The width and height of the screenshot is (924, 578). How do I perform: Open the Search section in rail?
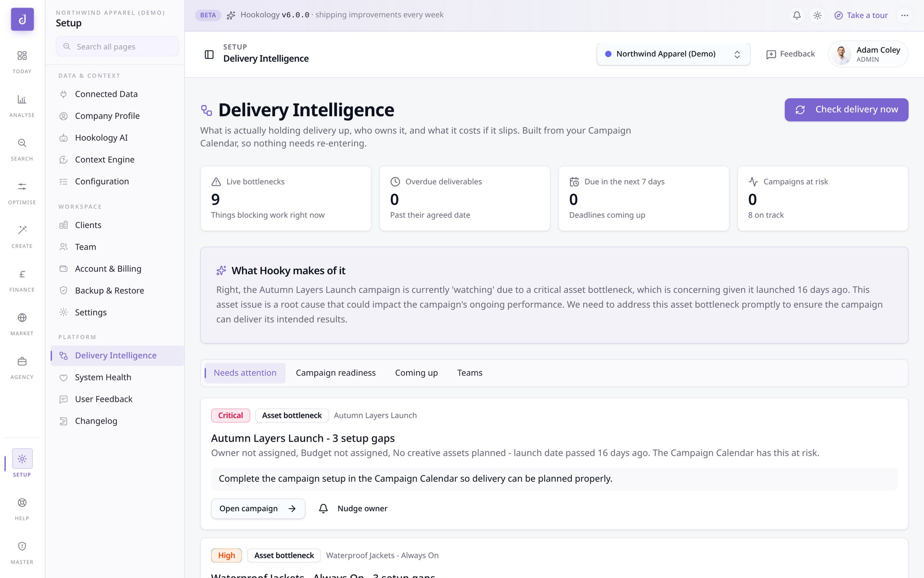click(22, 143)
